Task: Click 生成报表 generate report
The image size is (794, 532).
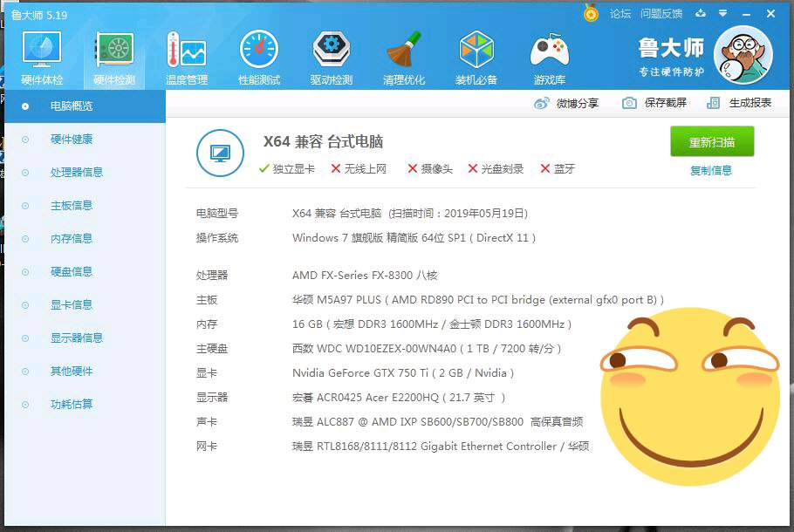Action: point(739,103)
